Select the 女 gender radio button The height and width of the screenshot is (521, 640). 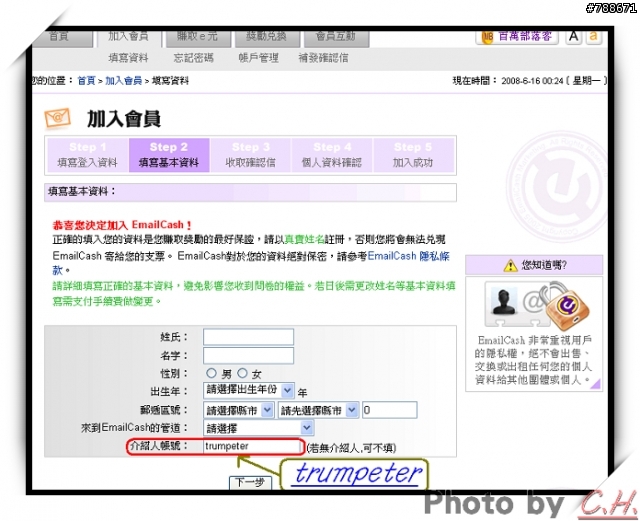[x=242, y=373]
